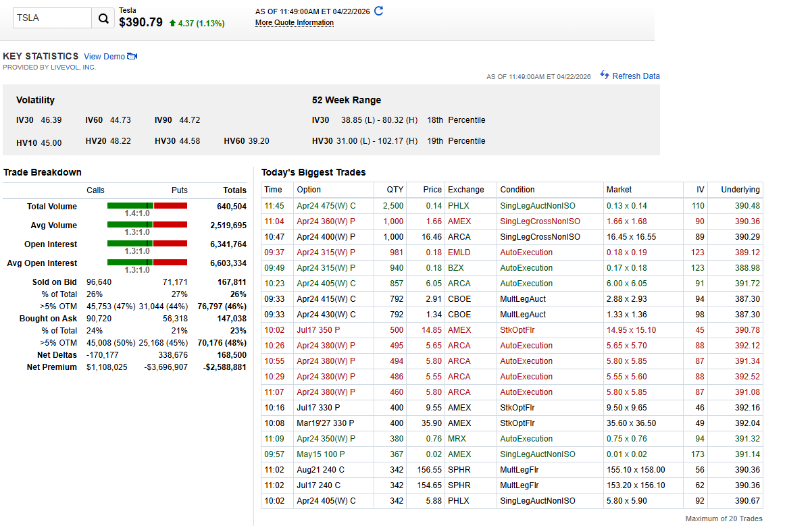
Task: Click the Totals column header
Action: pyautogui.click(x=235, y=190)
